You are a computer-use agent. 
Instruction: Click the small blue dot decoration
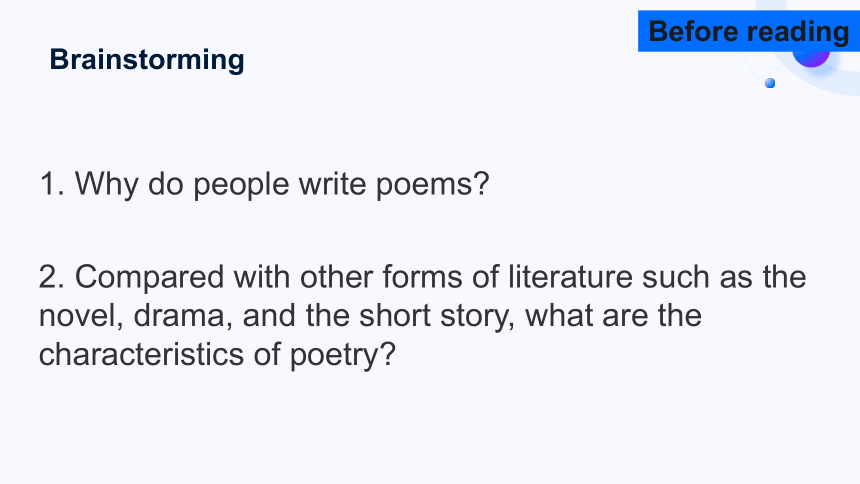point(770,83)
